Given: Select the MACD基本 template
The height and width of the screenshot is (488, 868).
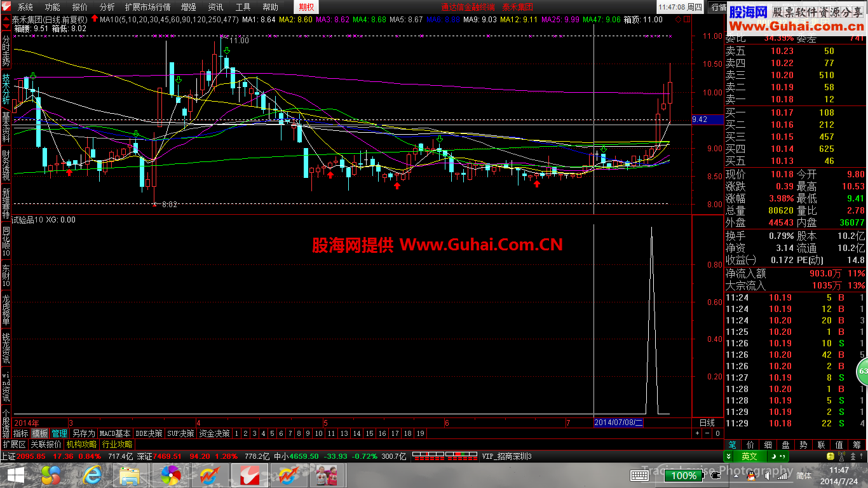Looking at the screenshot, I should click(x=115, y=433).
